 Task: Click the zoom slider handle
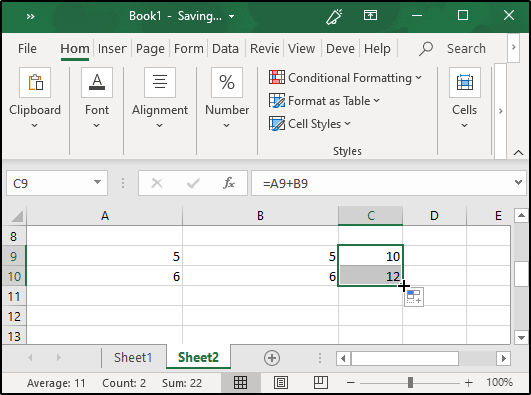click(x=410, y=383)
